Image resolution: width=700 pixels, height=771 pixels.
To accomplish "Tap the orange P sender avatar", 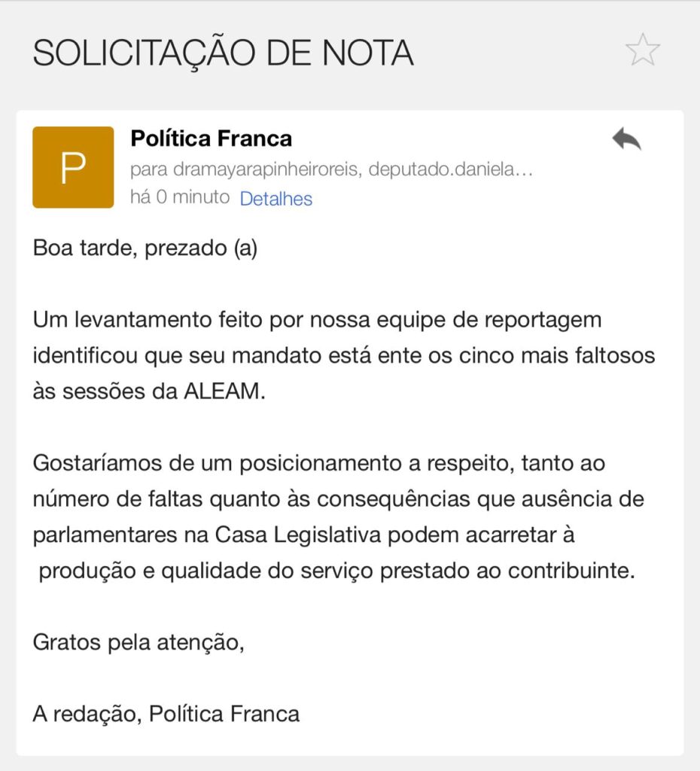I will [73, 167].
